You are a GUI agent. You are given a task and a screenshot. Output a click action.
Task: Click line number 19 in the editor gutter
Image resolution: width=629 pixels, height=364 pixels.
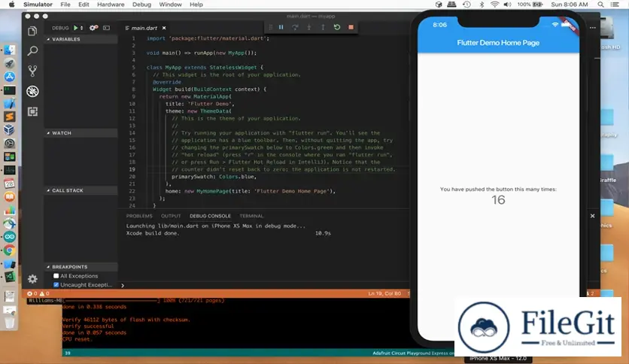pos(132,169)
